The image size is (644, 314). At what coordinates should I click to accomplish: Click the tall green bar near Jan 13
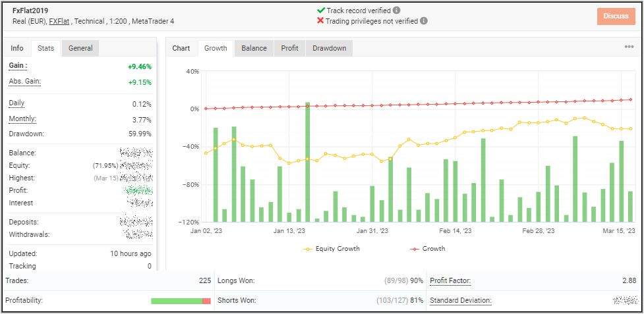[307, 161]
